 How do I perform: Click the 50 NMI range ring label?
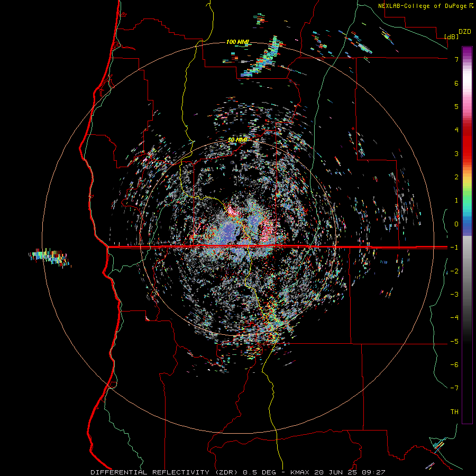[237, 140]
